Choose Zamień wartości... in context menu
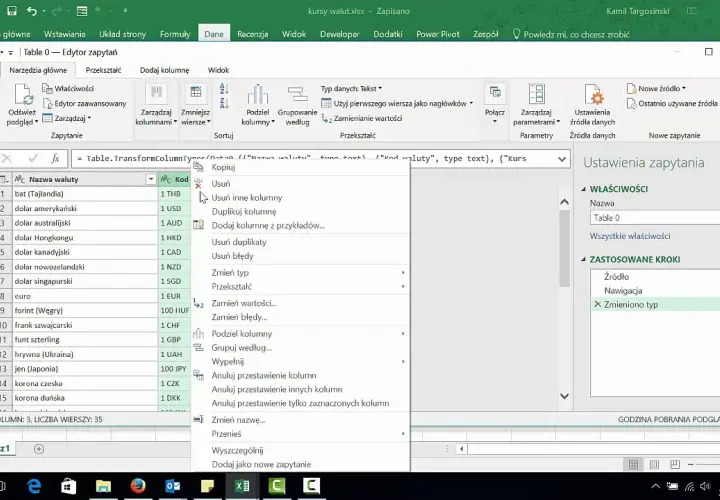 [x=299, y=303]
